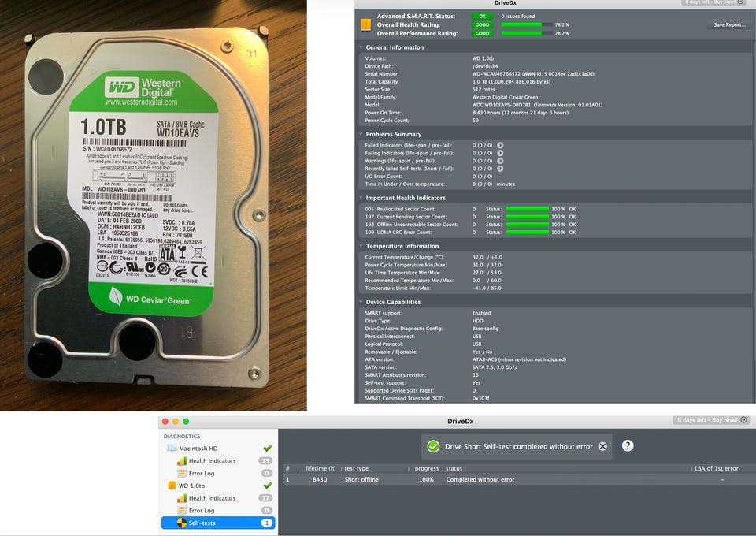Click the 'Completed without error' status cell
Screen dimensions: 756x536
click(480, 479)
